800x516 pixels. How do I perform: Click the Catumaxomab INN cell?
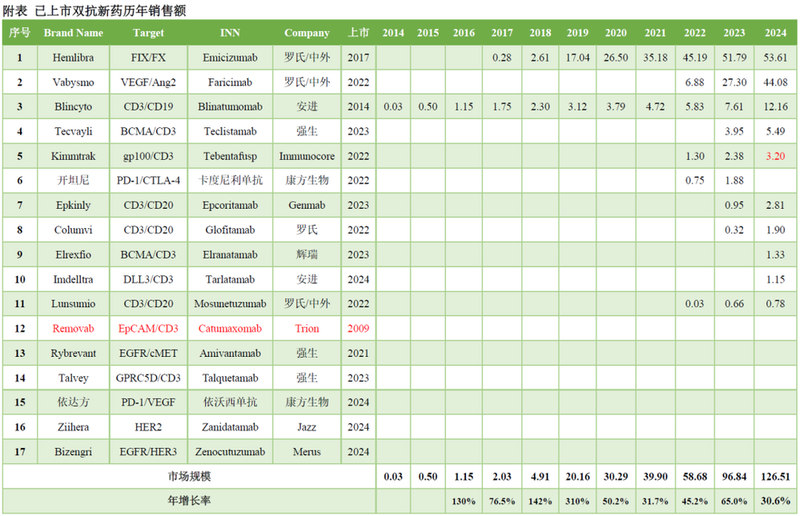pos(230,329)
